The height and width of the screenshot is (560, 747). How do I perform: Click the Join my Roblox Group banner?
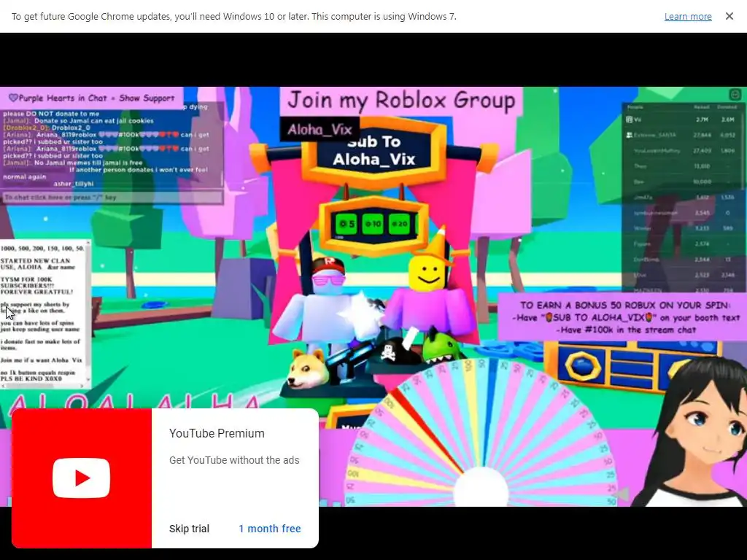click(x=401, y=101)
